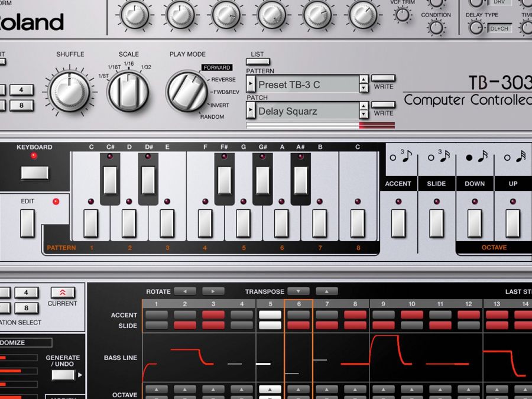The width and height of the screenshot is (532, 399).
Task: Raise the octave for step 2
Action: pos(185,389)
